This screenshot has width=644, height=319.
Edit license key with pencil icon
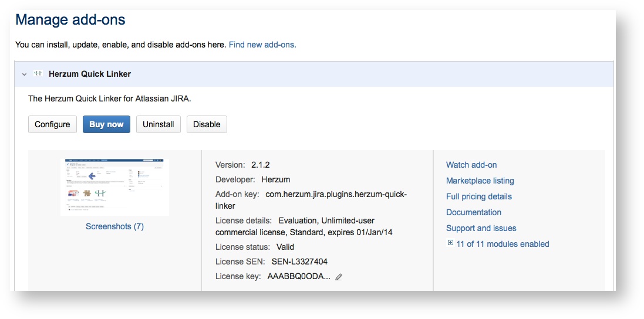339,277
